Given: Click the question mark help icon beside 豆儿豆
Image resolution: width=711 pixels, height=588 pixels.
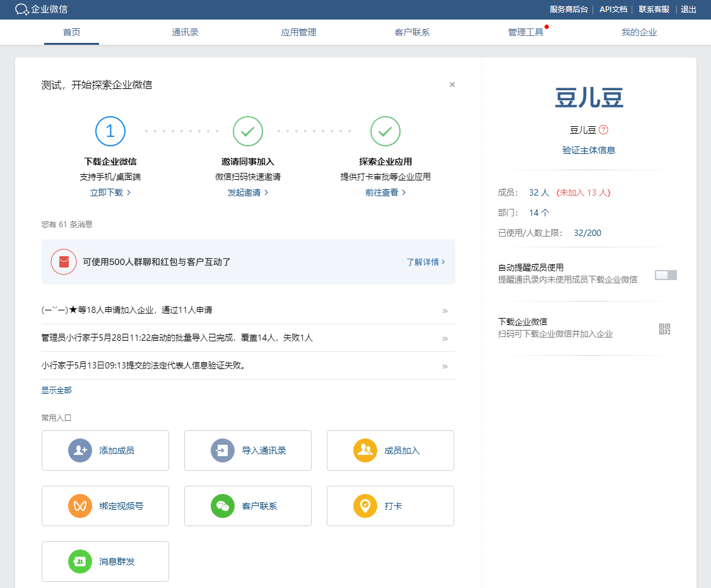Looking at the screenshot, I should 604,130.
